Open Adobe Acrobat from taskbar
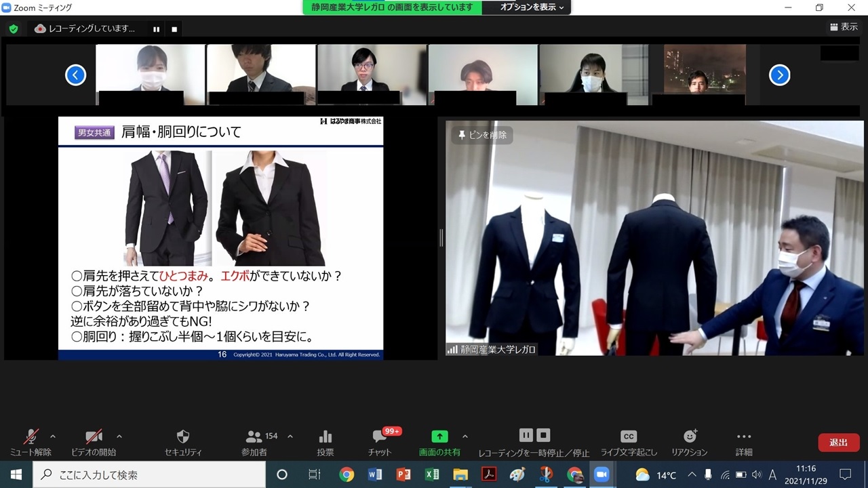 pos(489,474)
